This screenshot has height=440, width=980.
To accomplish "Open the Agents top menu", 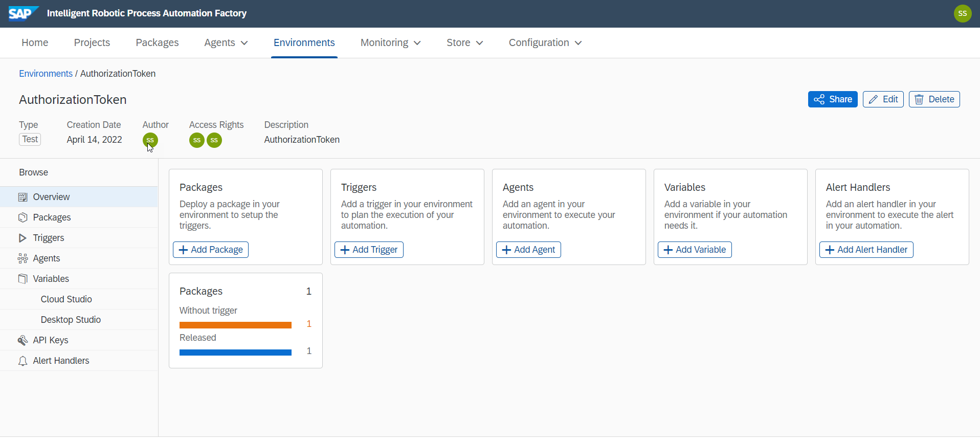I will click(226, 42).
